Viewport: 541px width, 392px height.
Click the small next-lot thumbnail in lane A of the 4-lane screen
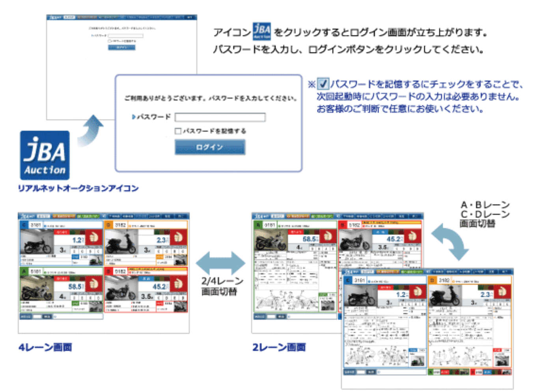click(x=95, y=306)
